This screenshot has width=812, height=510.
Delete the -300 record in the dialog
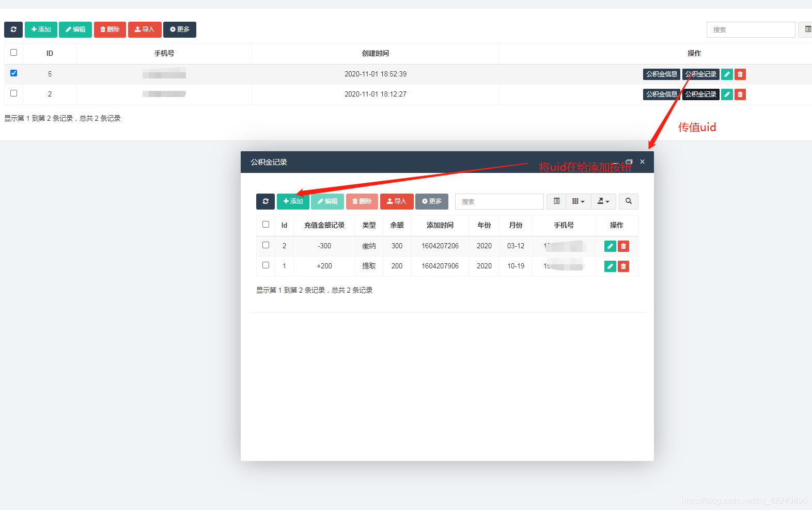point(623,246)
